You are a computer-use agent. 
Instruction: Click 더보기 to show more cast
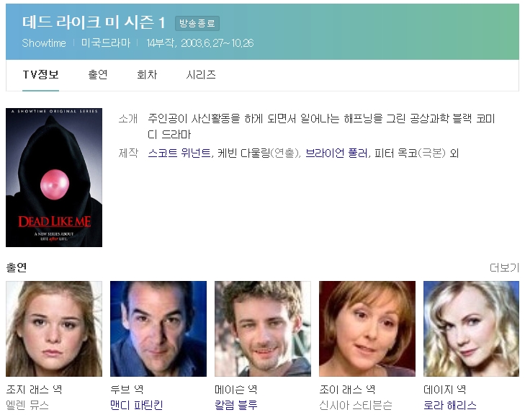point(504,267)
